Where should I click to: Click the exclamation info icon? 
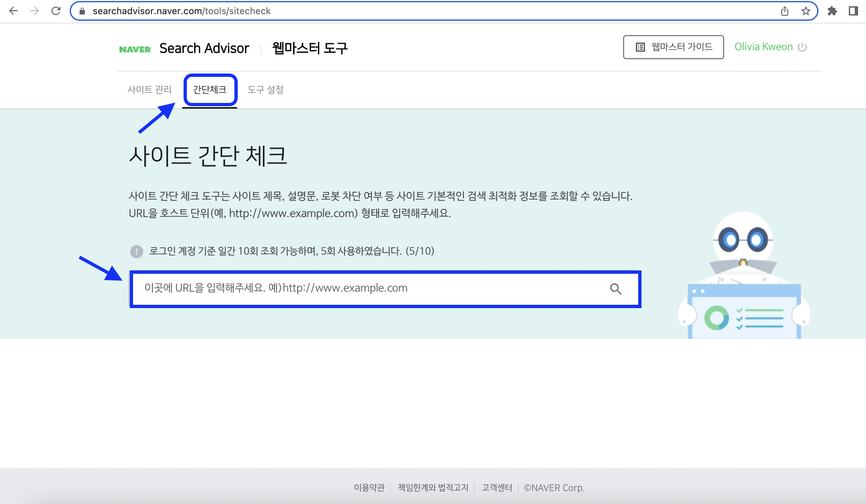[x=136, y=251]
